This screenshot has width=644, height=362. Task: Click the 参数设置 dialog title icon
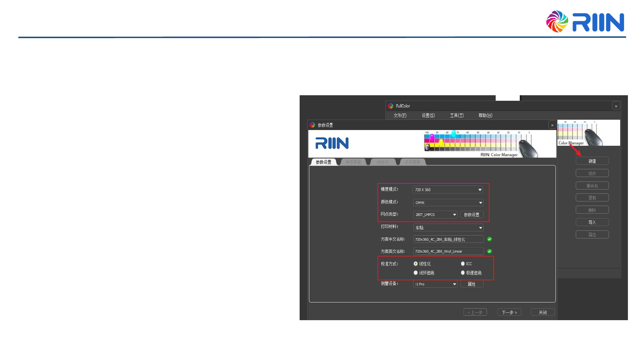pos(312,125)
